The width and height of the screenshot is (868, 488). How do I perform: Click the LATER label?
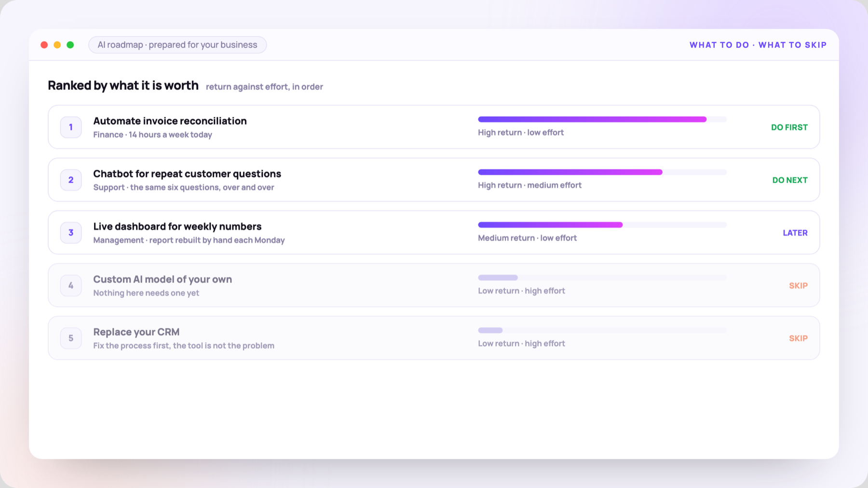click(795, 232)
